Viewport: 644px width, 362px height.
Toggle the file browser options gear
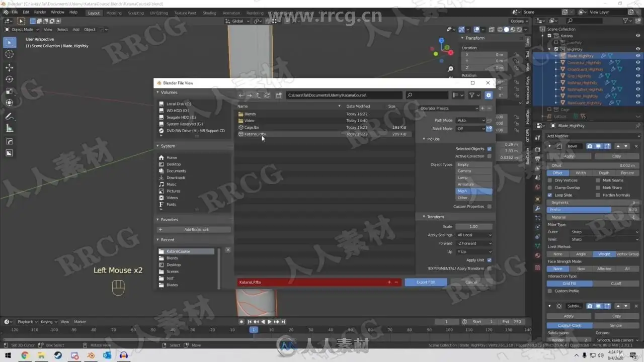coord(489,95)
